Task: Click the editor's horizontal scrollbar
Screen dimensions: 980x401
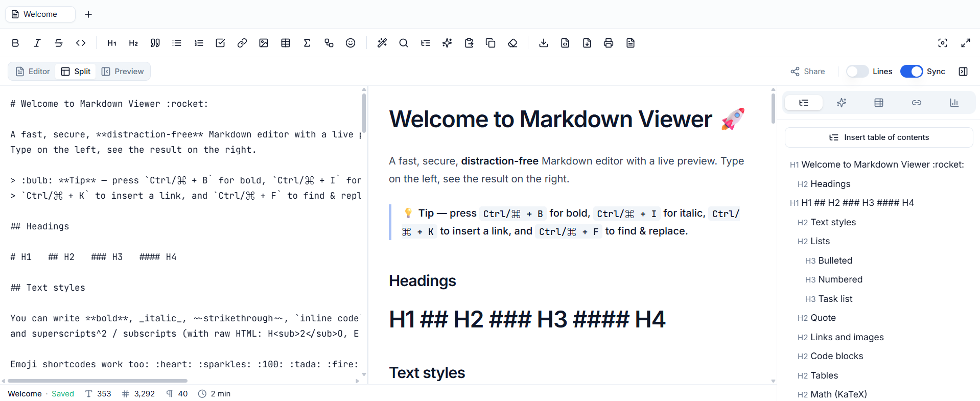Action: click(x=98, y=381)
